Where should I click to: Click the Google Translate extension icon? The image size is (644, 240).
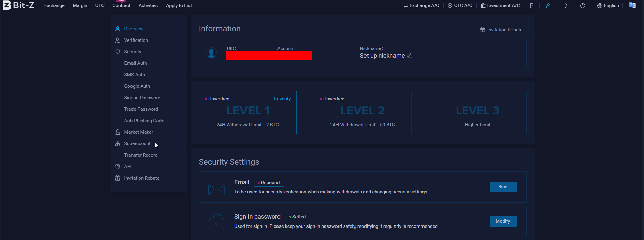(x=632, y=5)
